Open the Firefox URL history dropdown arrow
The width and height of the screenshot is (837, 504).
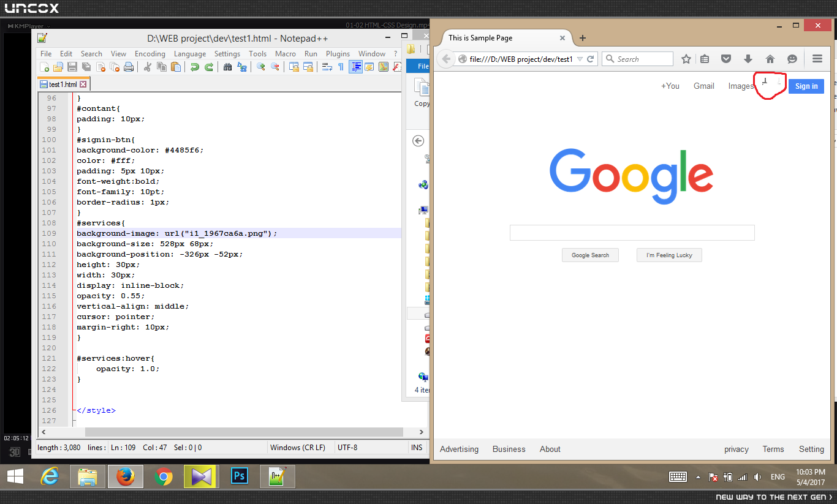pos(580,59)
